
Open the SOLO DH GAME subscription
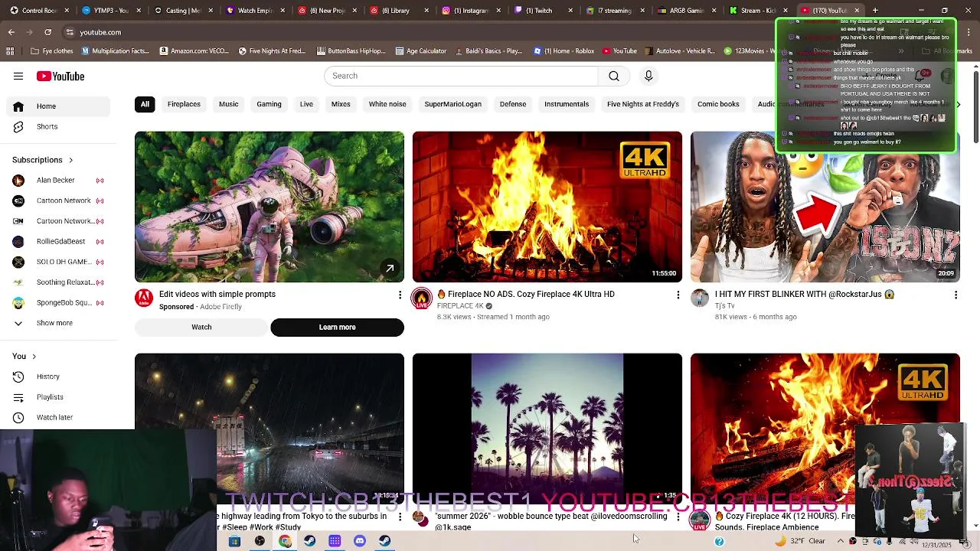tap(58, 262)
